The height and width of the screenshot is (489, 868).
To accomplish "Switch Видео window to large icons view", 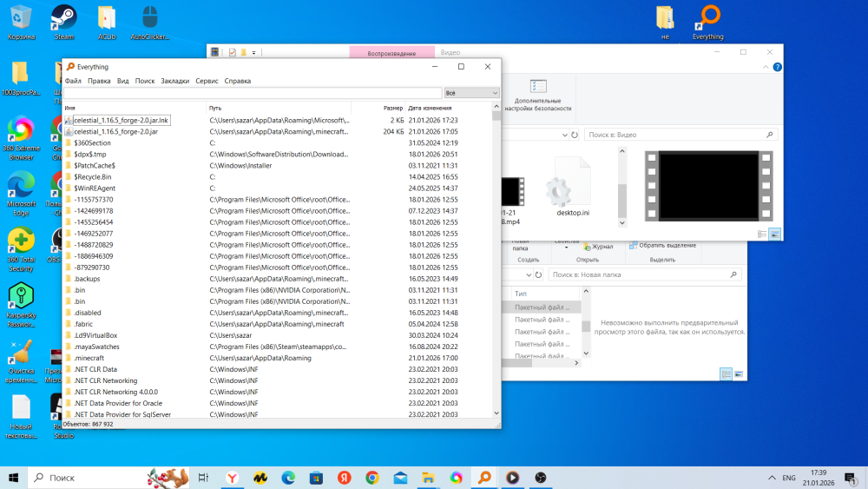I will coord(774,235).
